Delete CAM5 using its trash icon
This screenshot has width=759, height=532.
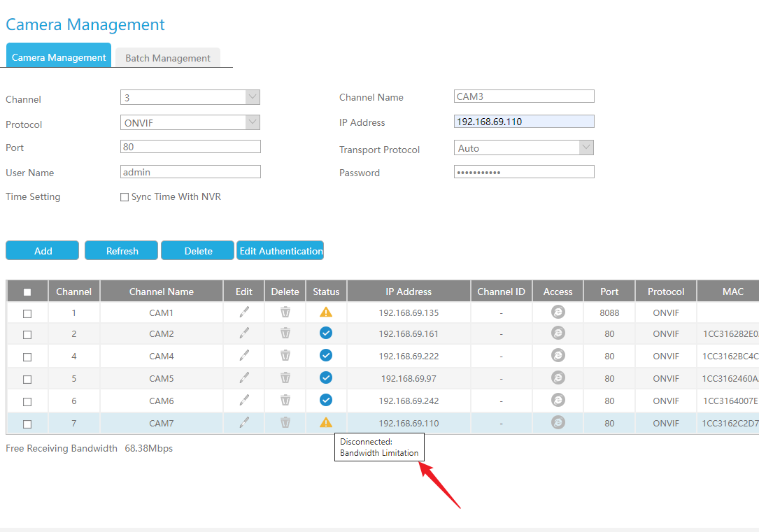(x=285, y=378)
